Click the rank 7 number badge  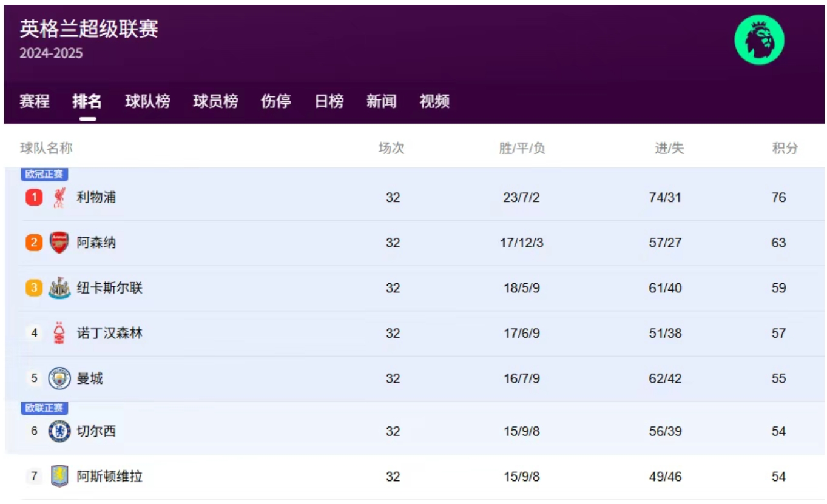tap(34, 477)
